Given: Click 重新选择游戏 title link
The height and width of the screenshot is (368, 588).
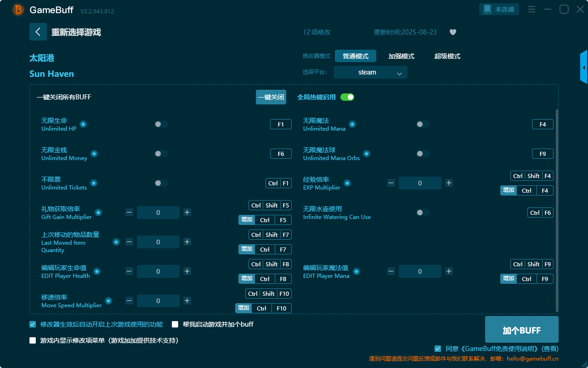Looking at the screenshot, I should (x=76, y=32).
